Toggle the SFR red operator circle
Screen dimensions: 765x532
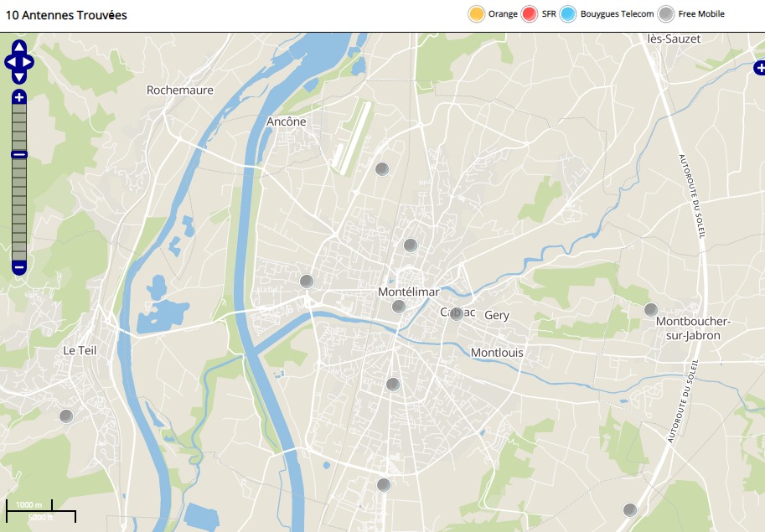(x=529, y=14)
